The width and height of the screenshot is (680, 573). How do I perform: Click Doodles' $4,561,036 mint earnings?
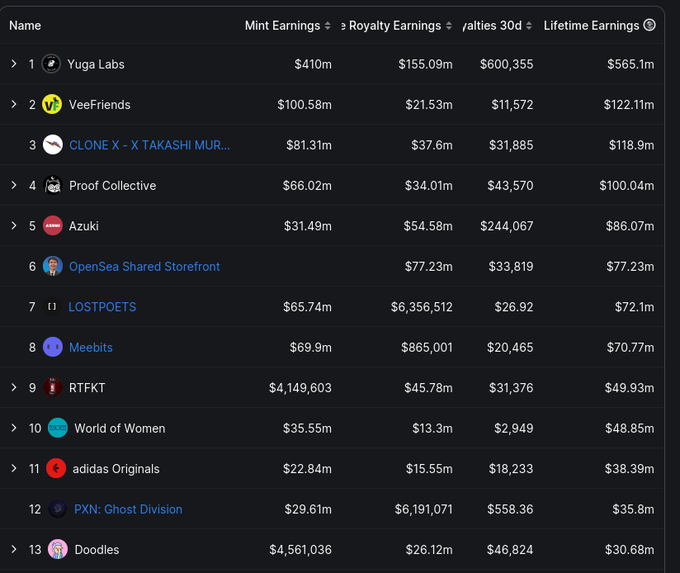click(300, 550)
